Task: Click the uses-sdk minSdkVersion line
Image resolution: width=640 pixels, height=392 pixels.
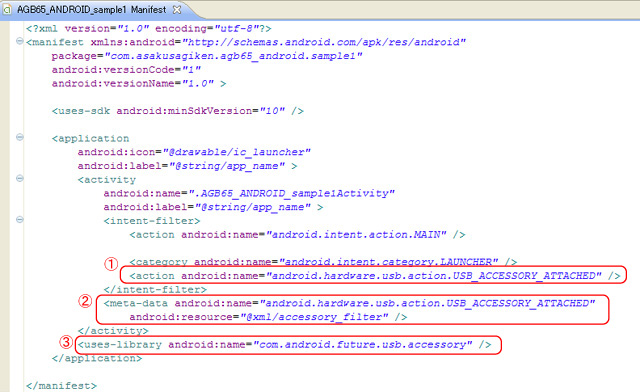Action: coord(178,111)
